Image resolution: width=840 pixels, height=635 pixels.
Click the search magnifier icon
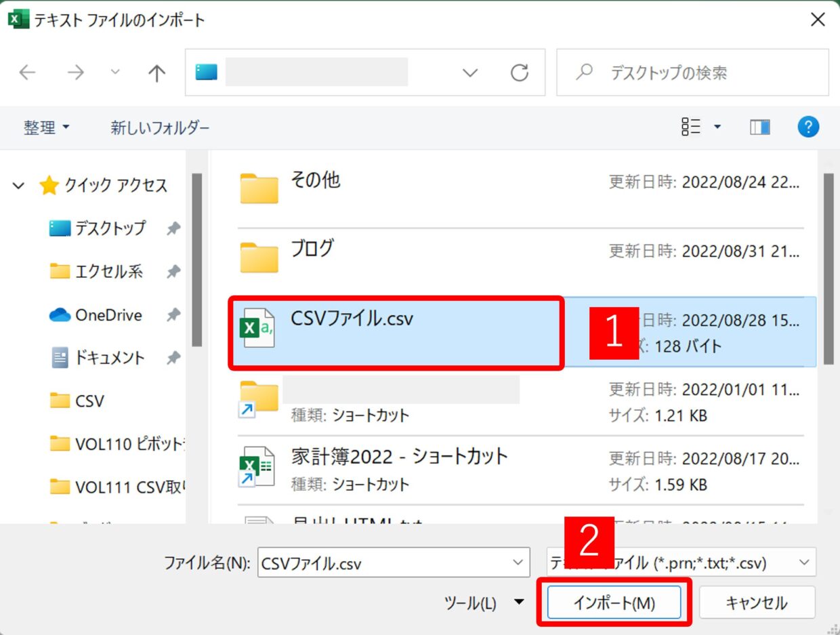[x=584, y=72]
